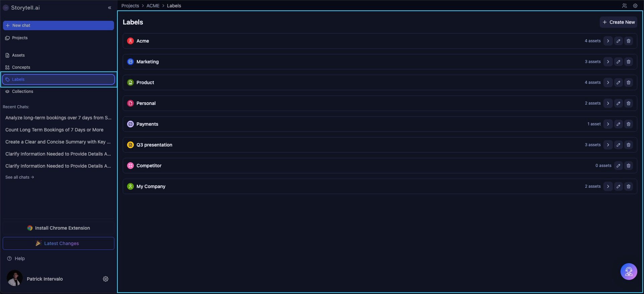The height and width of the screenshot is (294, 644).
Task: Open the support chat bubble
Action: tap(629, 272)
